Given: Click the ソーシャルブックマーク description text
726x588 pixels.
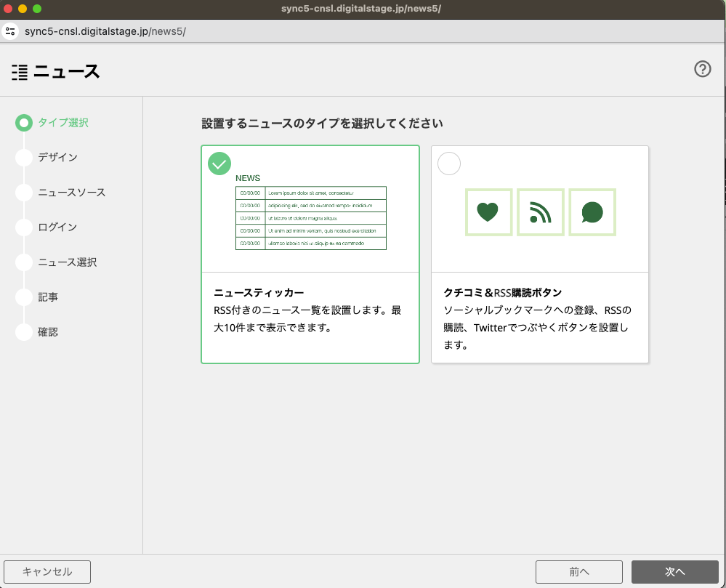Looking at the screenshot, I should pyautogui.click(x=537, y=327).
